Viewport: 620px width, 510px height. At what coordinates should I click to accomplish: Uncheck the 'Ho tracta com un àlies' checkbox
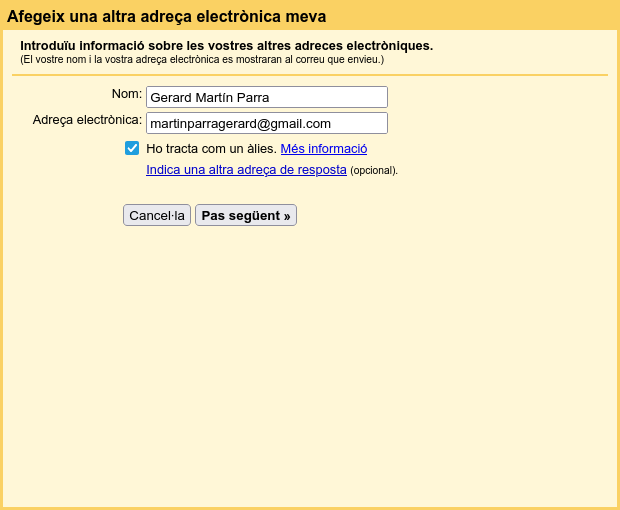point(132,148)
